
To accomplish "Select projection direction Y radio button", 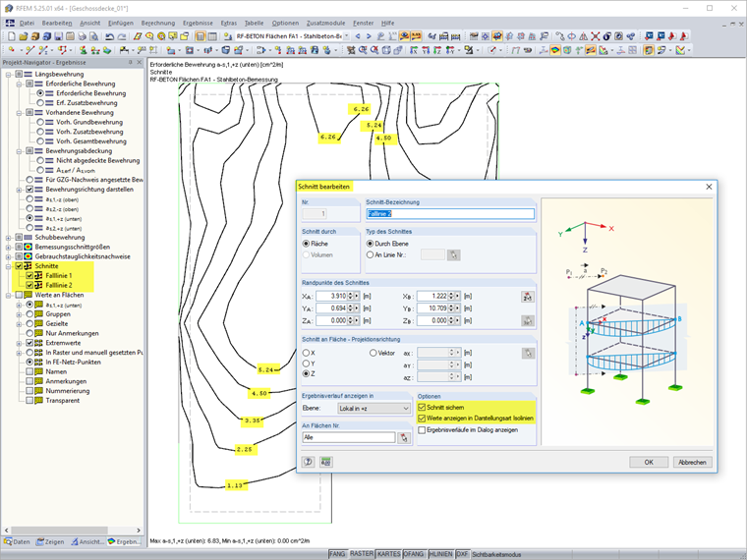I will [306, 364].
